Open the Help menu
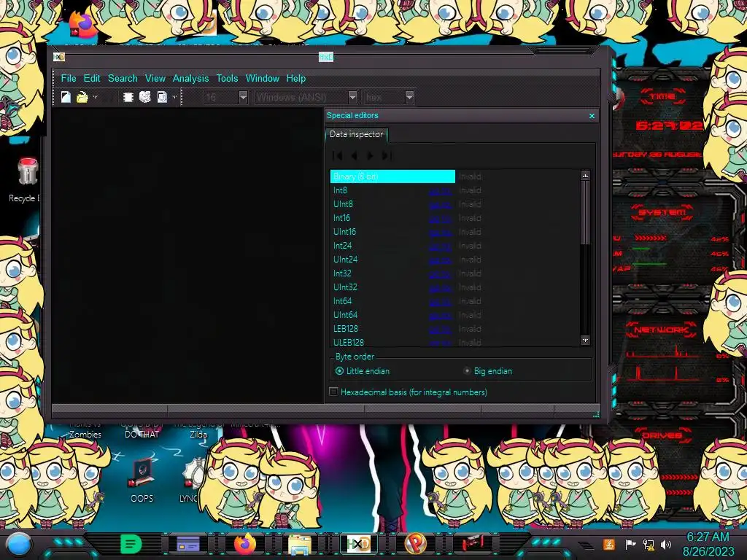This screenshot has height=560, width=747. 296,78
